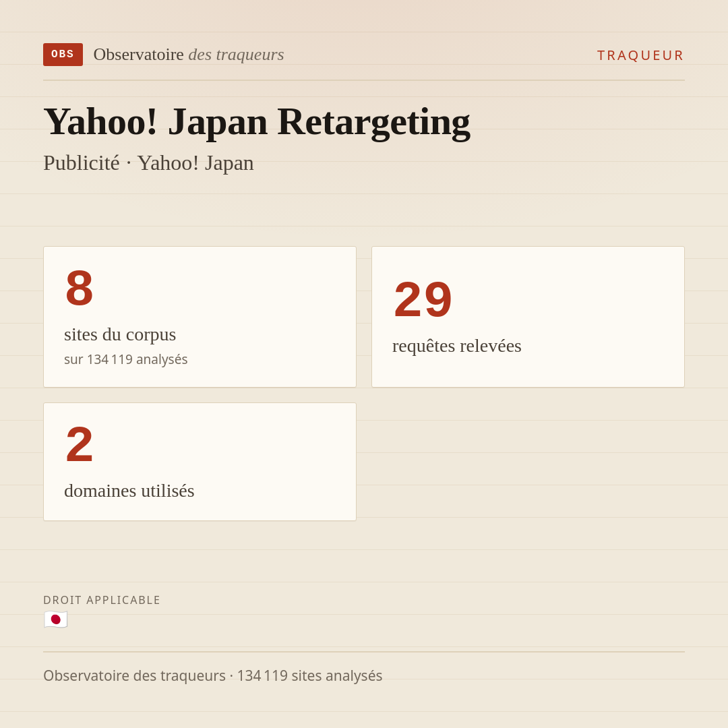Click the 8 sites du corpus card

coord(200,317)
